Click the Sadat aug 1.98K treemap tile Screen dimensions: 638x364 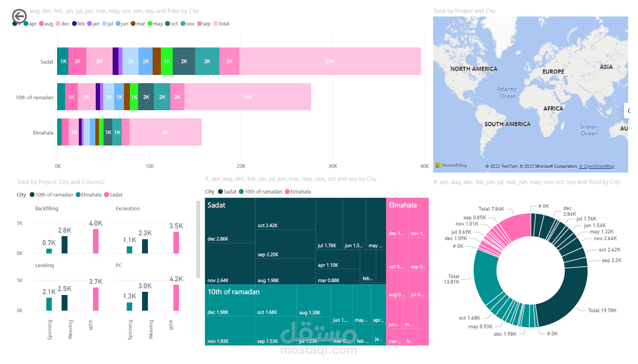pos(285,271)
